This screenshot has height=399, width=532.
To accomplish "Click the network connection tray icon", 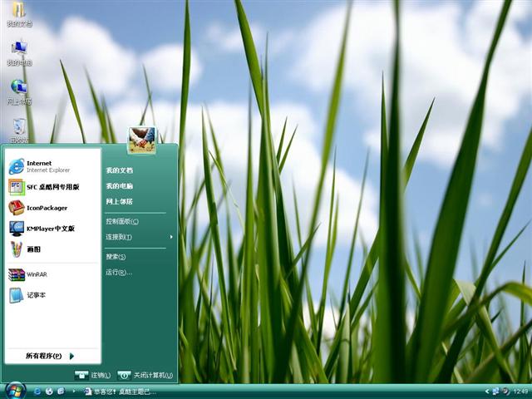I will 495,392.
